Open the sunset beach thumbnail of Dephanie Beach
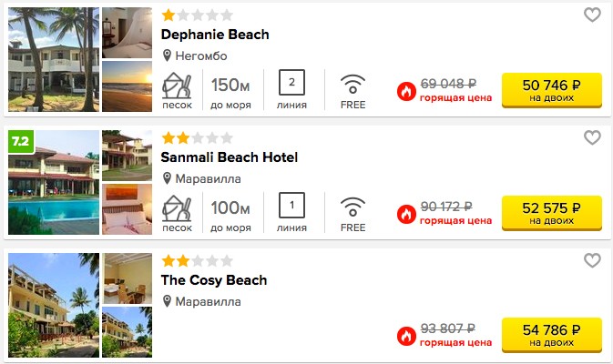The image size is (613, 364). coord(127,86)
